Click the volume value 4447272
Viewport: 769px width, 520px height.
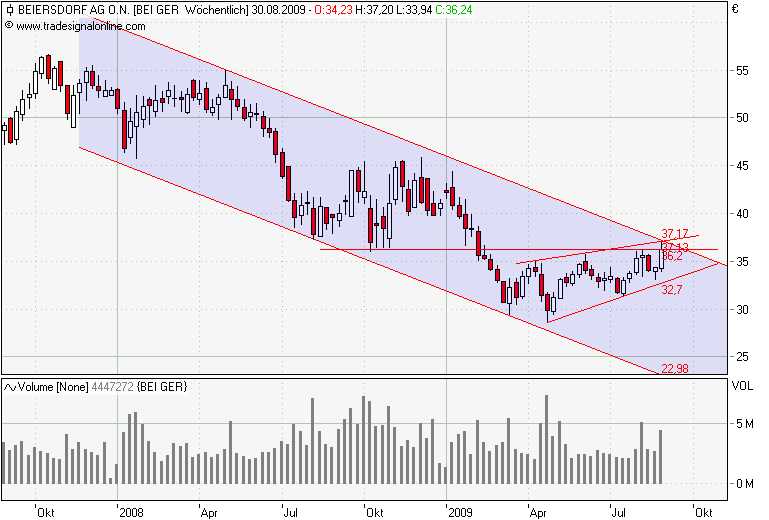click(112, 387)
